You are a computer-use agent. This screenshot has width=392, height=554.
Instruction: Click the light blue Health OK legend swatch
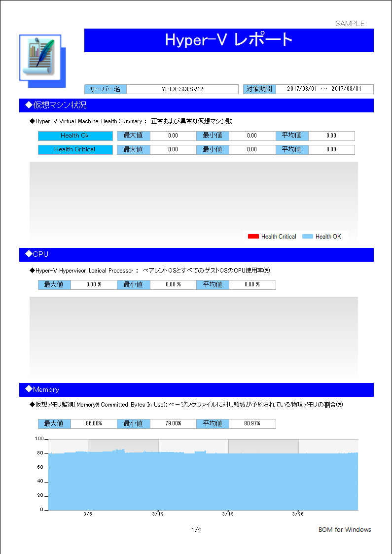point(308,237)
